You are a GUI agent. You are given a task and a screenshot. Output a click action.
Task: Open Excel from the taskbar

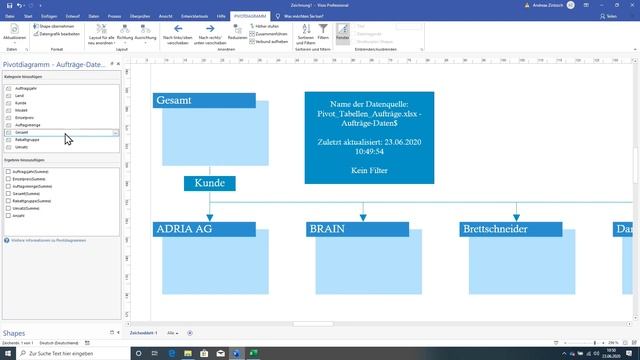coord(253,353)
